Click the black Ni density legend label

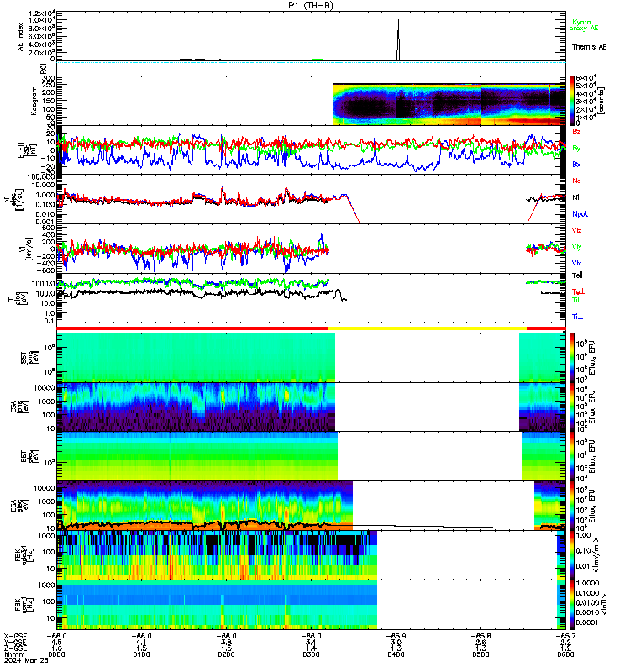coord(575,197)
